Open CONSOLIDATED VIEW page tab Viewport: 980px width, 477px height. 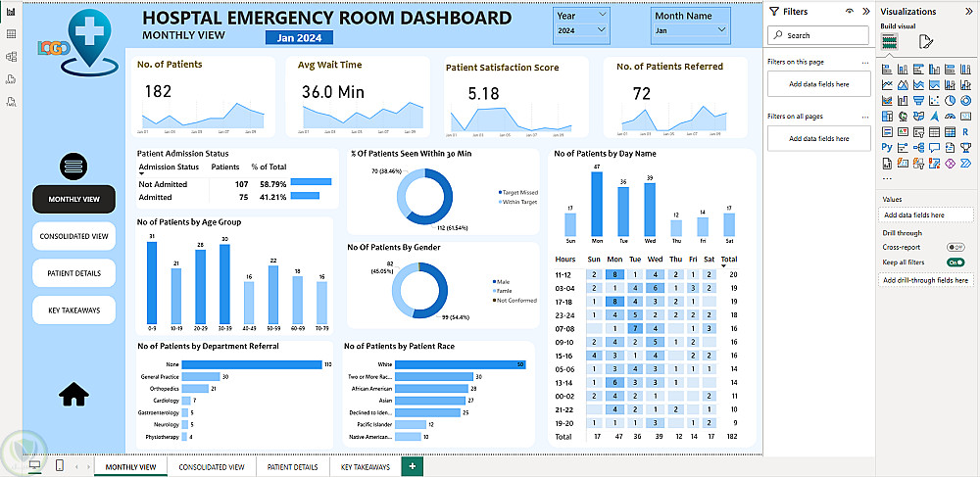[212, 467]
